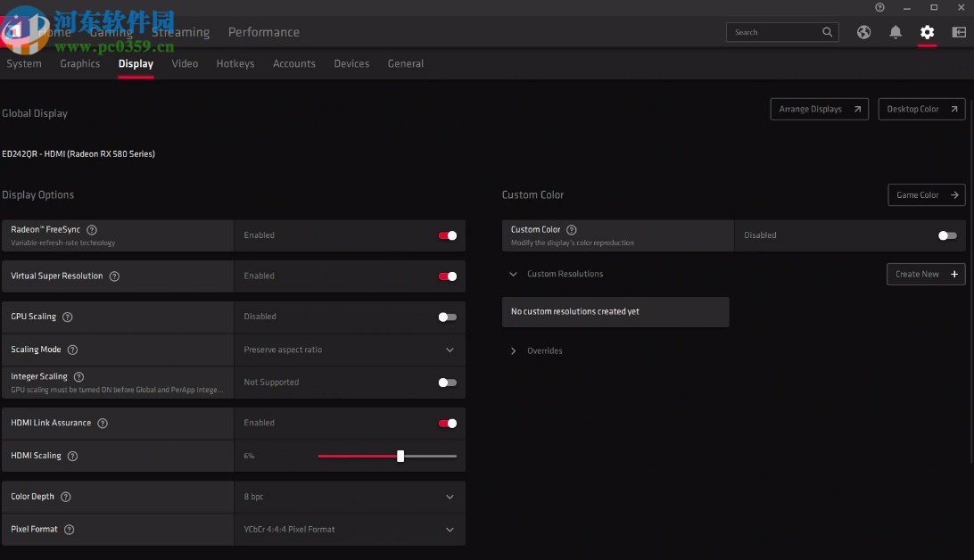Open the web/region selector globe icon

(x=863, y=31)
